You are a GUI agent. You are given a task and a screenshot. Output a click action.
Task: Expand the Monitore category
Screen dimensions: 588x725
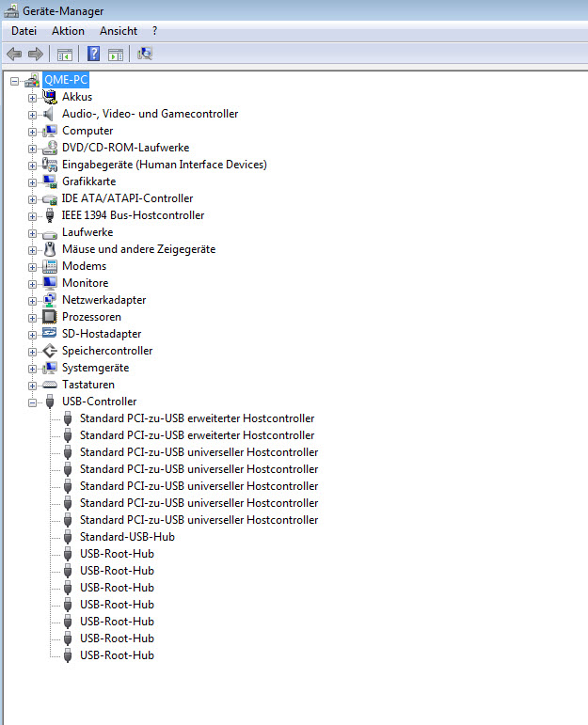pyautogui.click(x=32, y=284)
